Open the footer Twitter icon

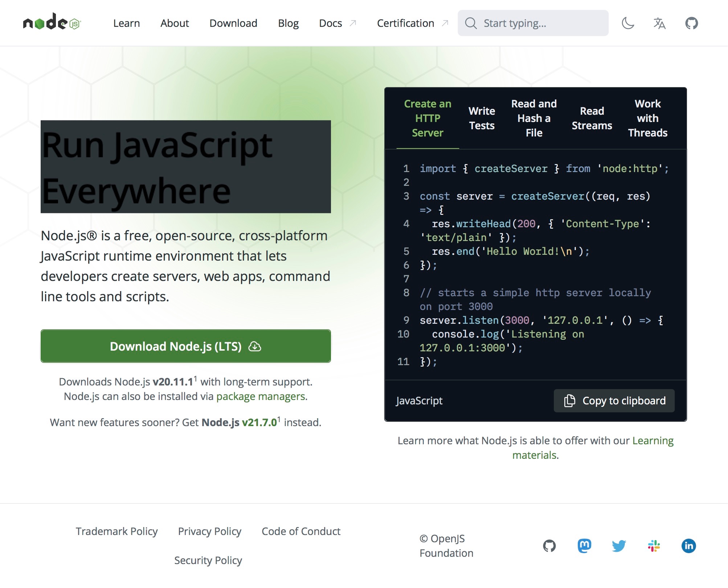pos(619,546)
